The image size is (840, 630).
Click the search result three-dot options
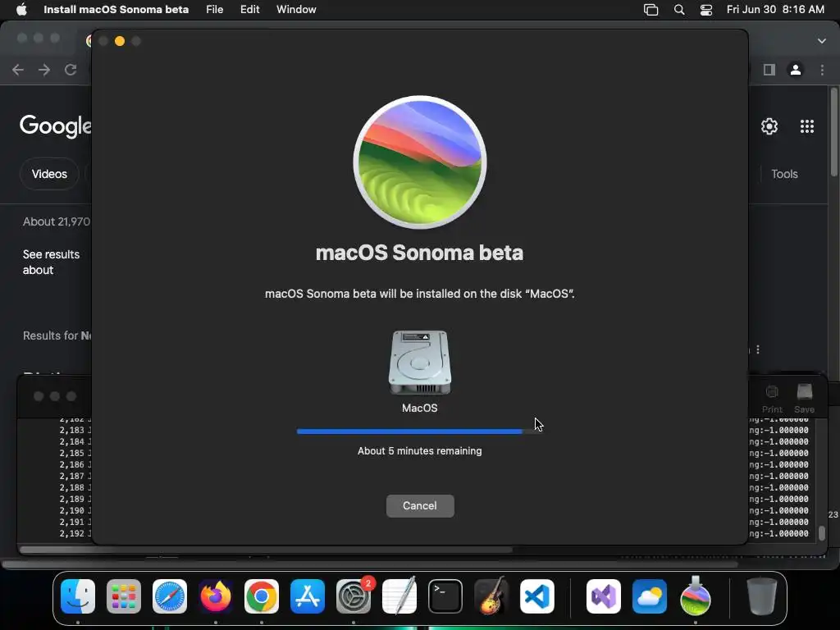tap(757, 349)
